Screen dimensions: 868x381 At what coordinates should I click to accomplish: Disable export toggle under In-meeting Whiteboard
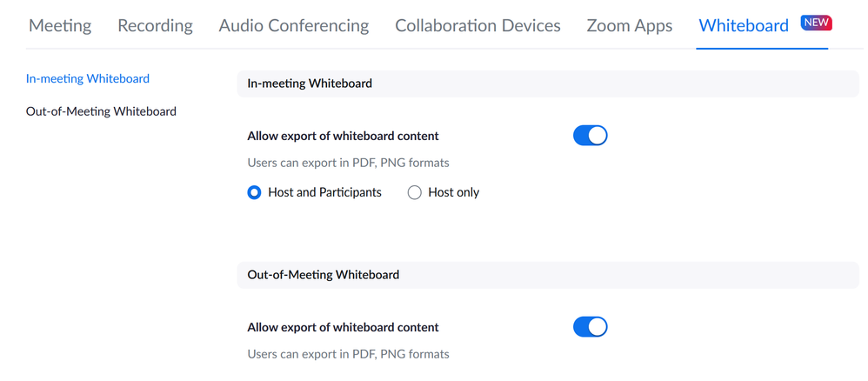(x=590, y=136)
